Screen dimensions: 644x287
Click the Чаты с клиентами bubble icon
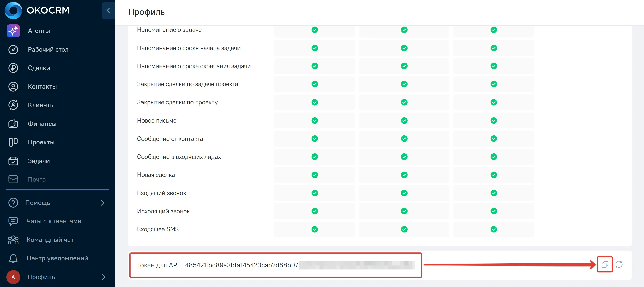(13, 221)
